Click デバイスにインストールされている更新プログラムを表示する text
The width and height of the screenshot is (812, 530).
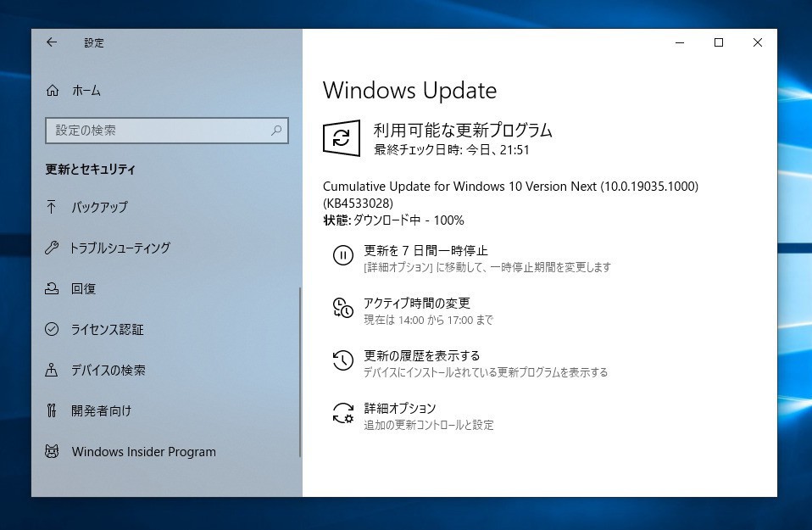486,372
